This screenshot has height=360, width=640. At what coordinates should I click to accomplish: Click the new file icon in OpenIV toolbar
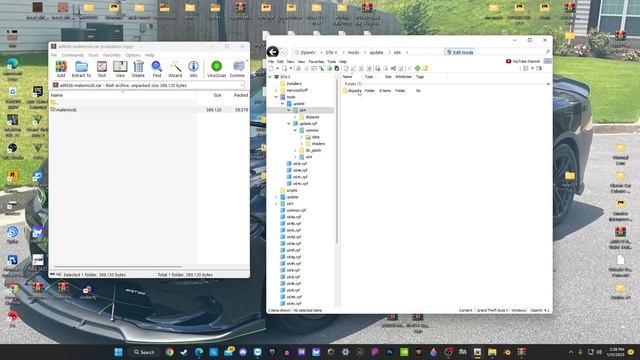271,68
